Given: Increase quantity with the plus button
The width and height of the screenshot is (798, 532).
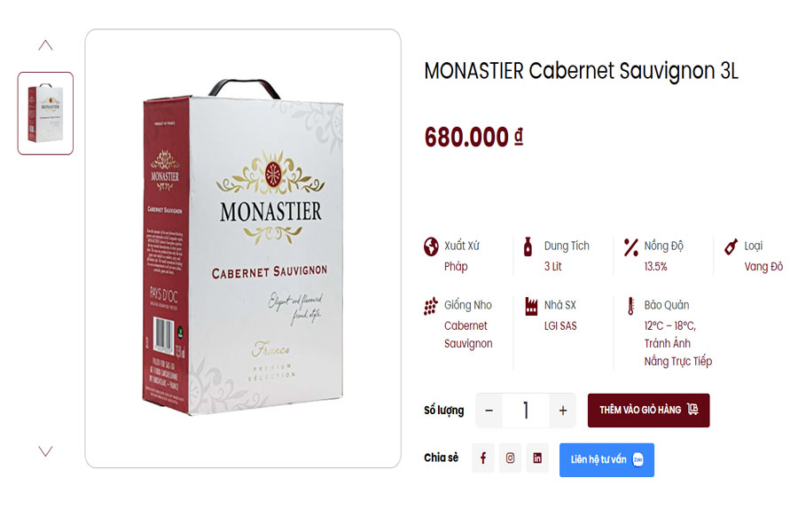Looking at the screenshot, I should click(x=562, y=411).
